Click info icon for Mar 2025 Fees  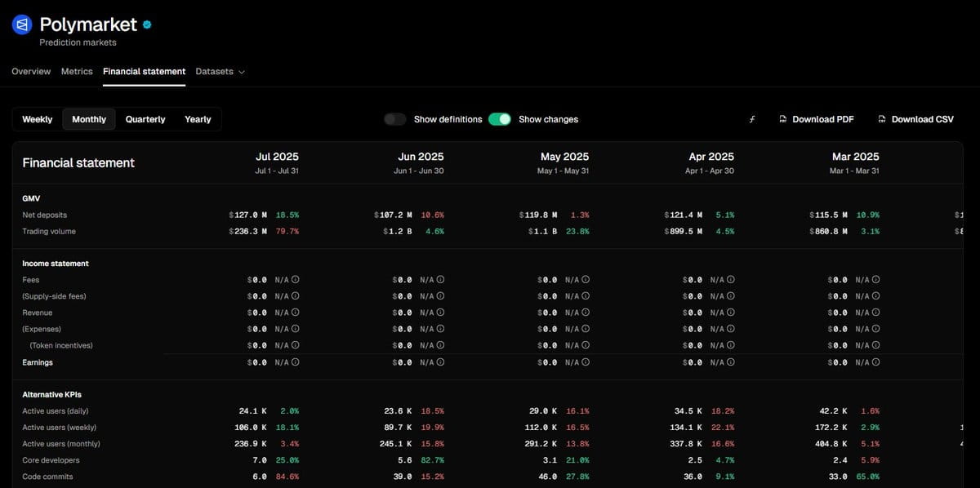point(876,280)
